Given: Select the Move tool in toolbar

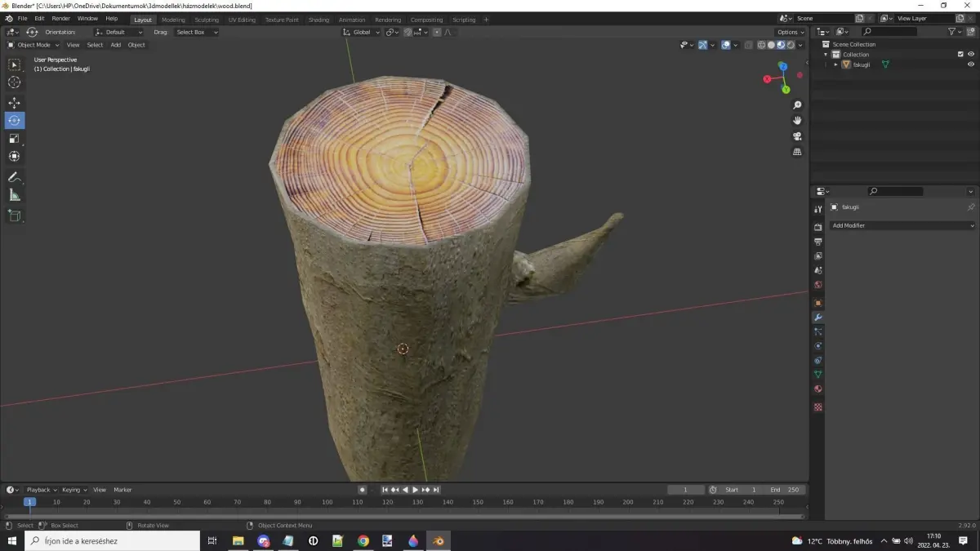Looking at the screenshot, I should [14, 103].
